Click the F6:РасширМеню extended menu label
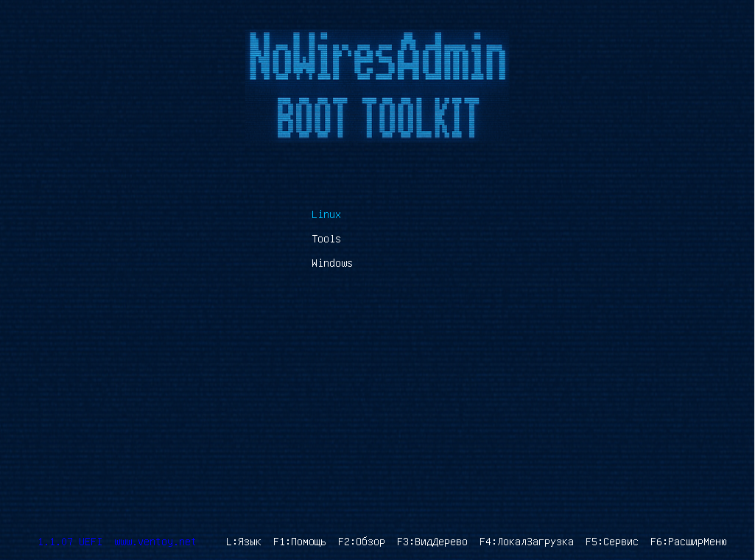755x560 pixels. [688, 542]
